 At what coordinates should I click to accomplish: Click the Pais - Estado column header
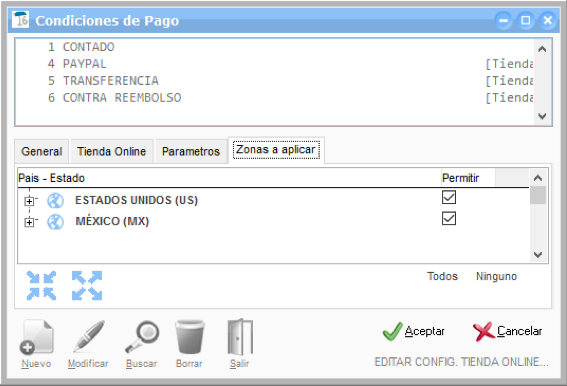229,178
